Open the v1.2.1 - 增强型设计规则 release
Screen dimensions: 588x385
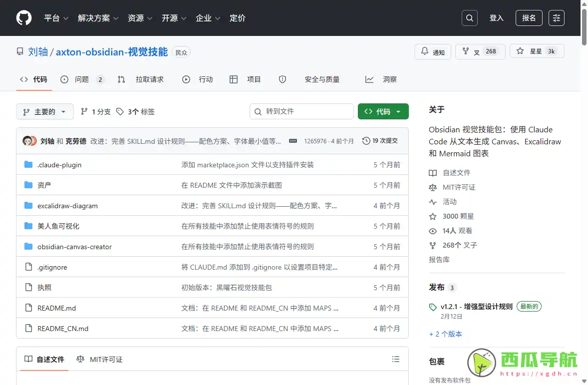coord(476,307)
